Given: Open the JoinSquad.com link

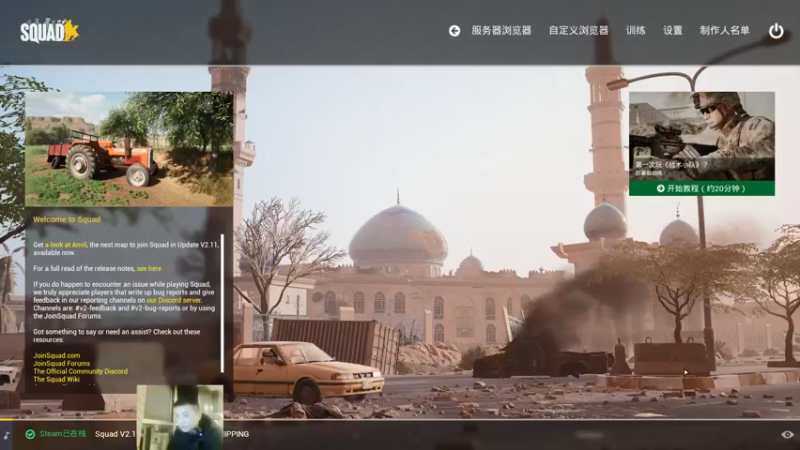Looking at the screenshot, I should click(57, 356).
